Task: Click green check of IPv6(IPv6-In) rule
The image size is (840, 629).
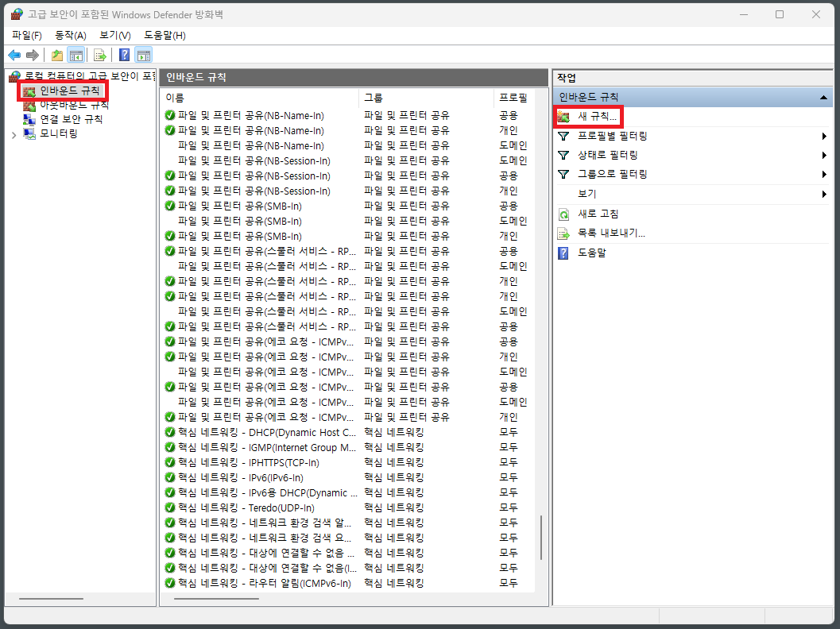Action: (170, 477)
